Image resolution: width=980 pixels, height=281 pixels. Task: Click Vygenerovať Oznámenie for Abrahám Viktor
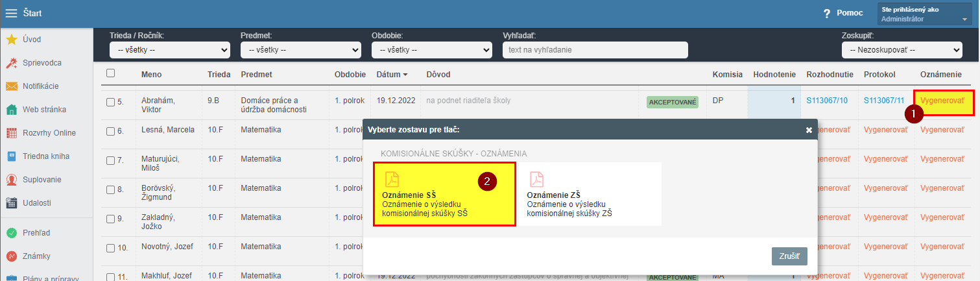(x=942, y=101)
